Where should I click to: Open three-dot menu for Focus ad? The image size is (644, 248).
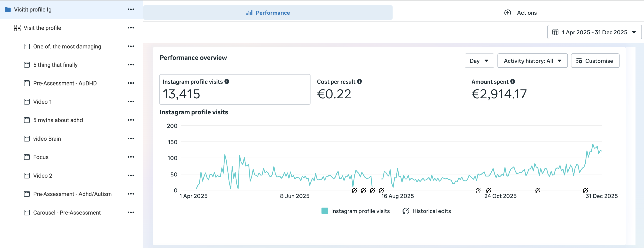(x=131, y=157)
